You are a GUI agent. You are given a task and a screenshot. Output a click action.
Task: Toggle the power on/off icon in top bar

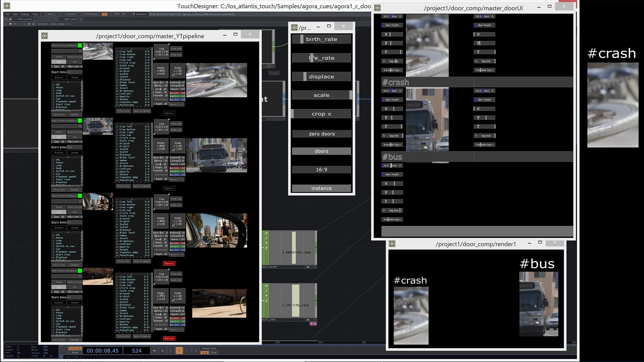click(105, 14)
